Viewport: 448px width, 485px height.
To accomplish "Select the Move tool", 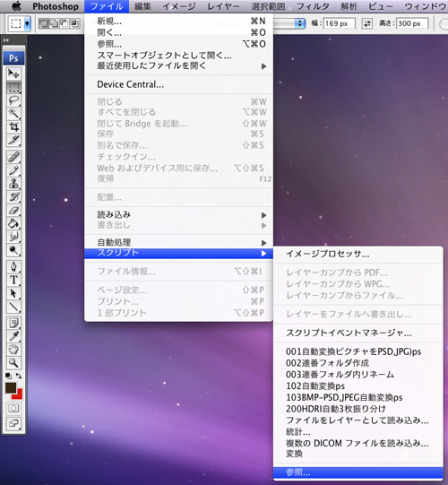I will [x=13, y=74].
